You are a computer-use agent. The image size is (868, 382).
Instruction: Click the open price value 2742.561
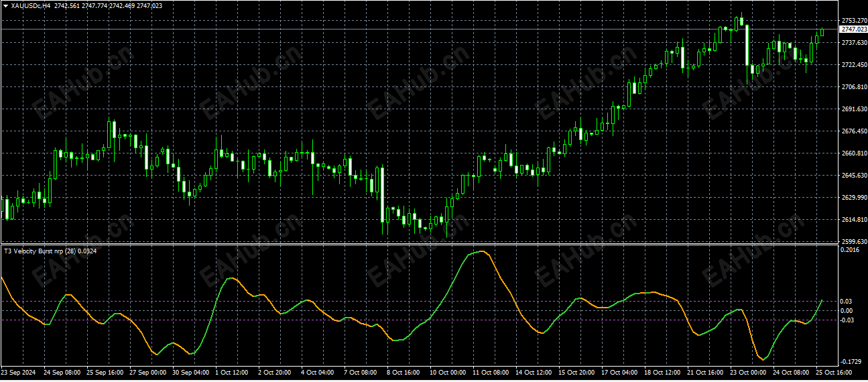[x=67, y=5]
